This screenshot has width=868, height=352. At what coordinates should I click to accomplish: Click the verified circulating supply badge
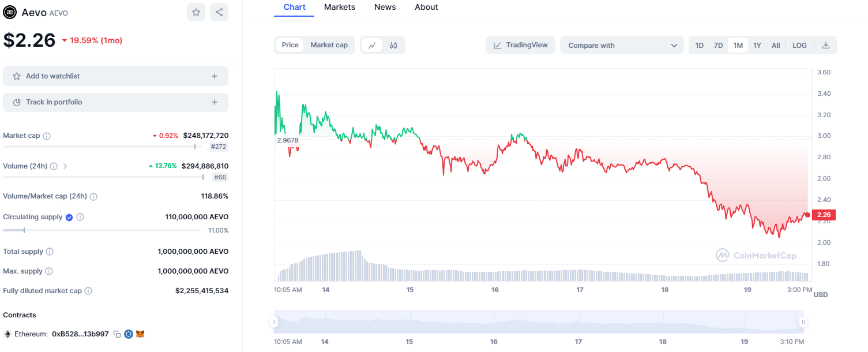69,218
